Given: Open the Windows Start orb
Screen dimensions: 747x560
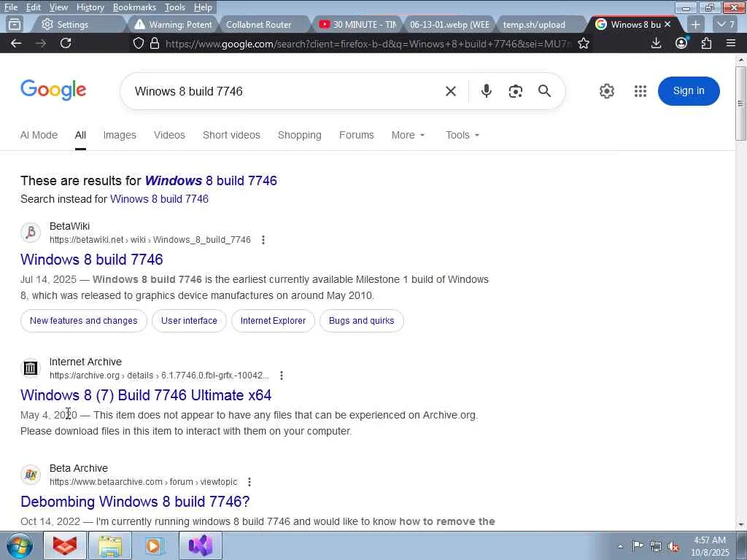Looking at the screenshot, I should pyautogui.click(x=20, y=545).
